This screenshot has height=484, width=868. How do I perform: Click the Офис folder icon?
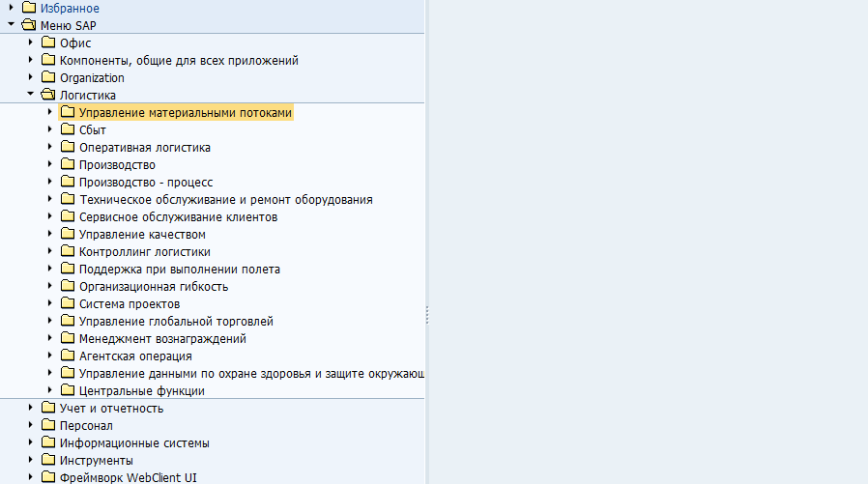pos(48,43)
